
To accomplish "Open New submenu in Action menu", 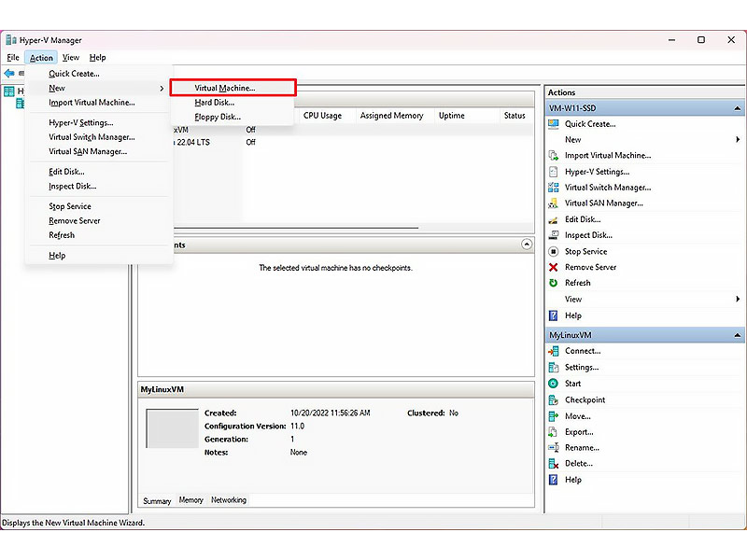I will pyautogui.click(x=99, y=88).
